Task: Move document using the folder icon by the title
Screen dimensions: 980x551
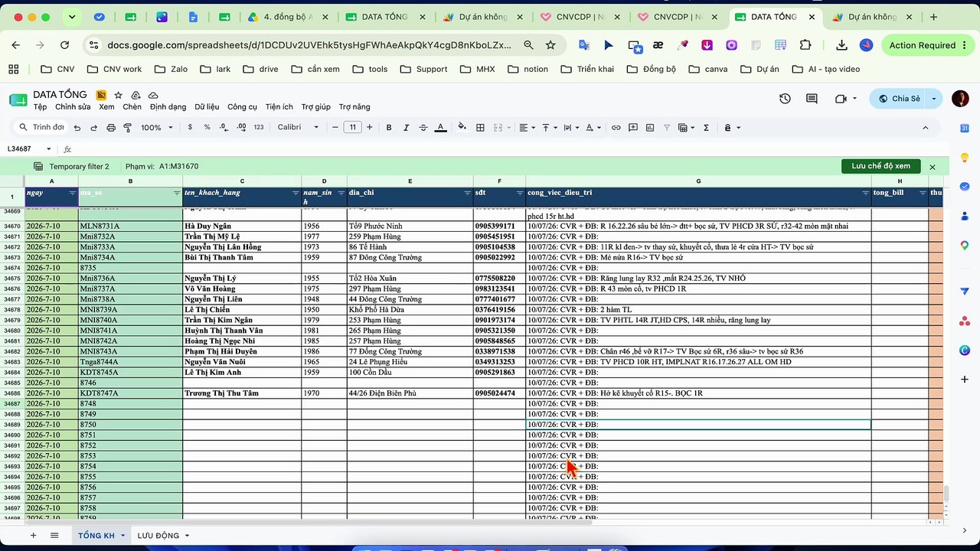Action: click(x=136, y=95)
